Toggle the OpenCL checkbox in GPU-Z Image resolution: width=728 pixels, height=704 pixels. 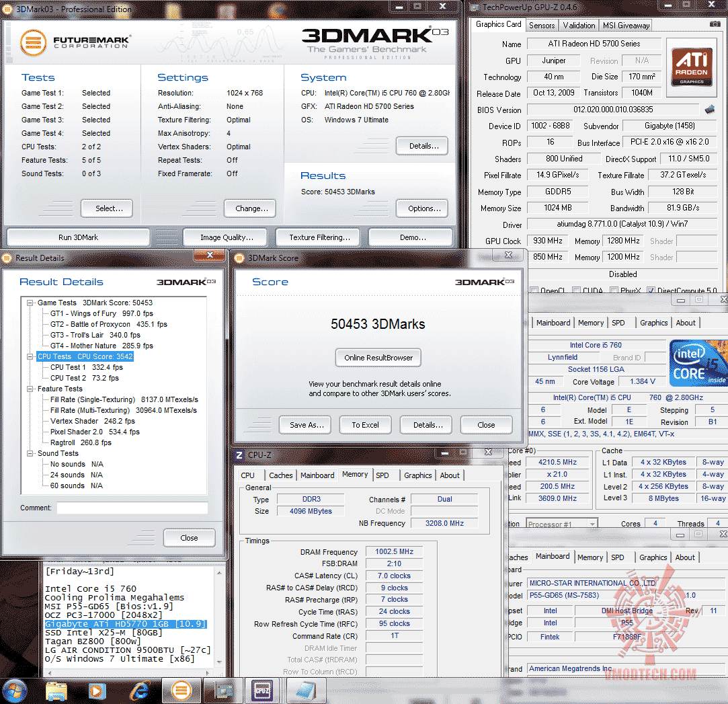click(534, 290)
